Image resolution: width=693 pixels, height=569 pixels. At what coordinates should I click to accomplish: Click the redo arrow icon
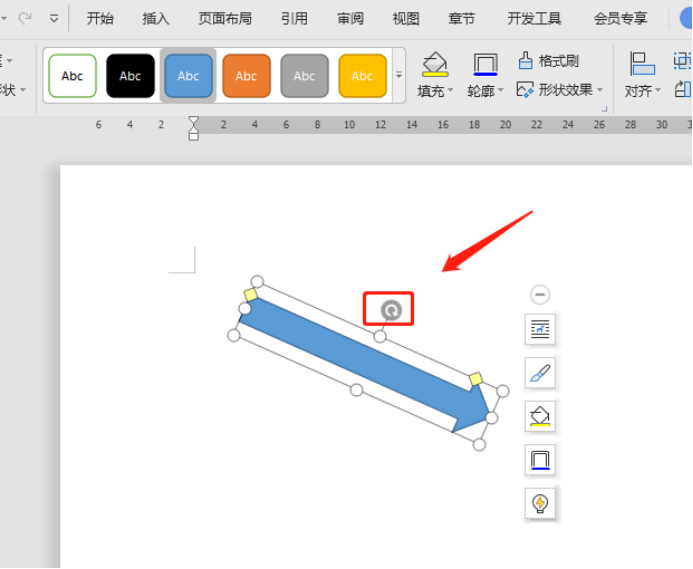(25, 18)
